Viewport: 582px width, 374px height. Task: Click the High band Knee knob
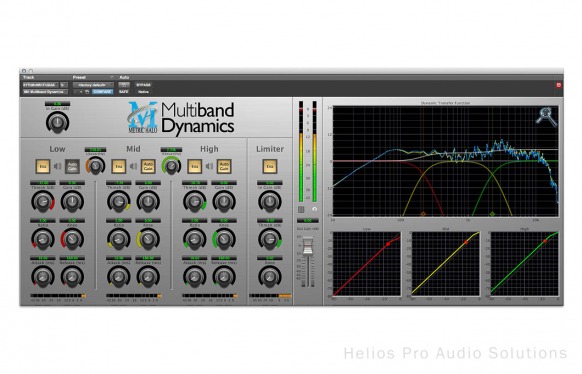pos(224,239)
